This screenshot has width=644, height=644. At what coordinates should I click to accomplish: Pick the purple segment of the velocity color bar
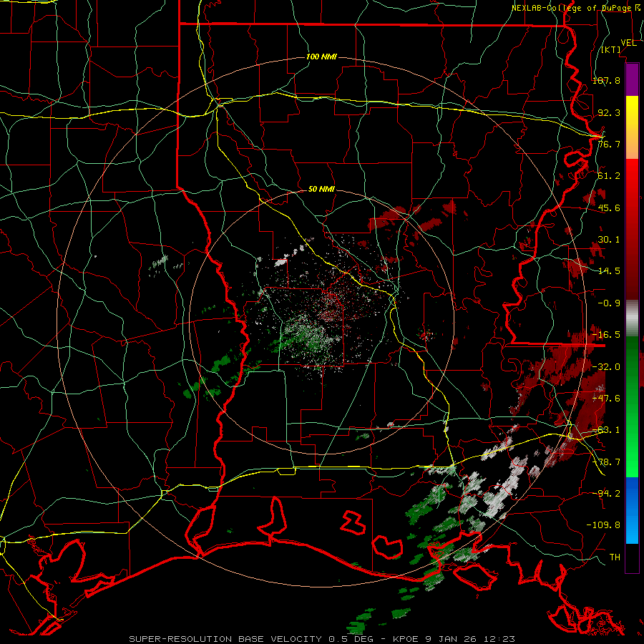point(632,79)
